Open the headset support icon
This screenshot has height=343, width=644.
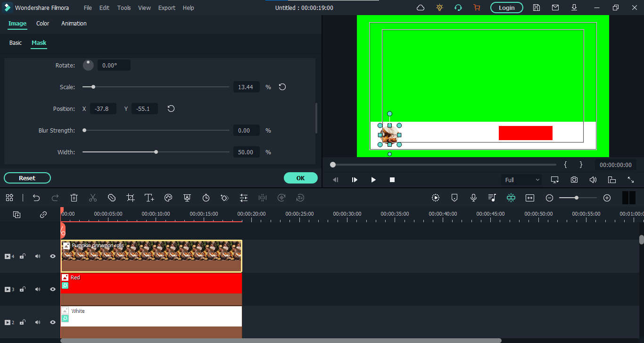pyautogui.click(x=458, y=8)
